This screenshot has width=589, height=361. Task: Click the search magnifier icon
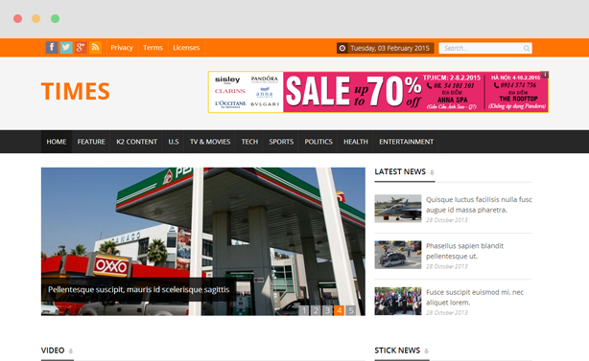pos(527,48)
